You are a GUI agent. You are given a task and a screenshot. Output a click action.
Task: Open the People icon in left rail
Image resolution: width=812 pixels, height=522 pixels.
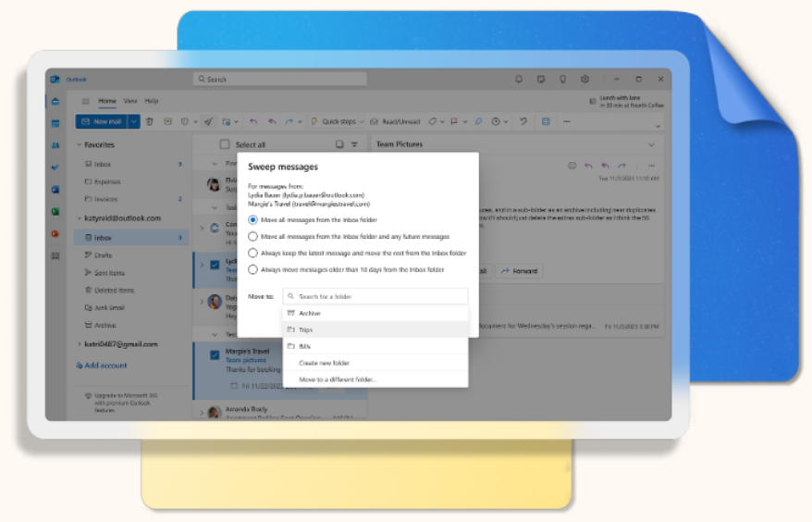(55, 144)
